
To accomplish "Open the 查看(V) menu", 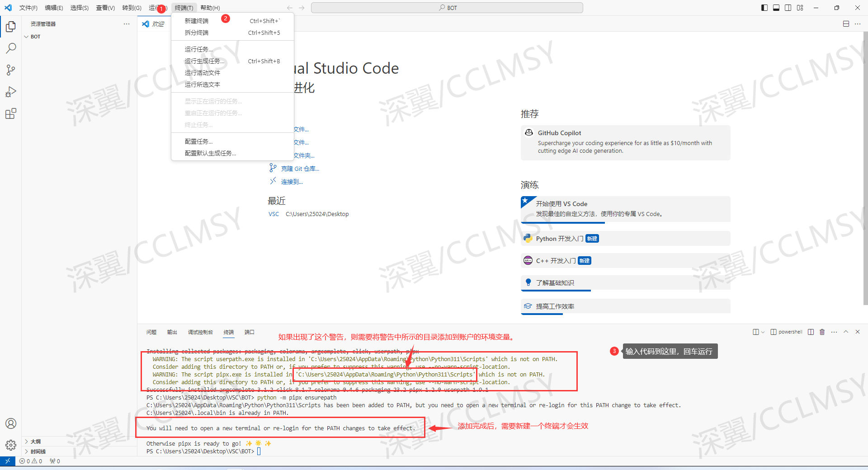I will point(105,8).
